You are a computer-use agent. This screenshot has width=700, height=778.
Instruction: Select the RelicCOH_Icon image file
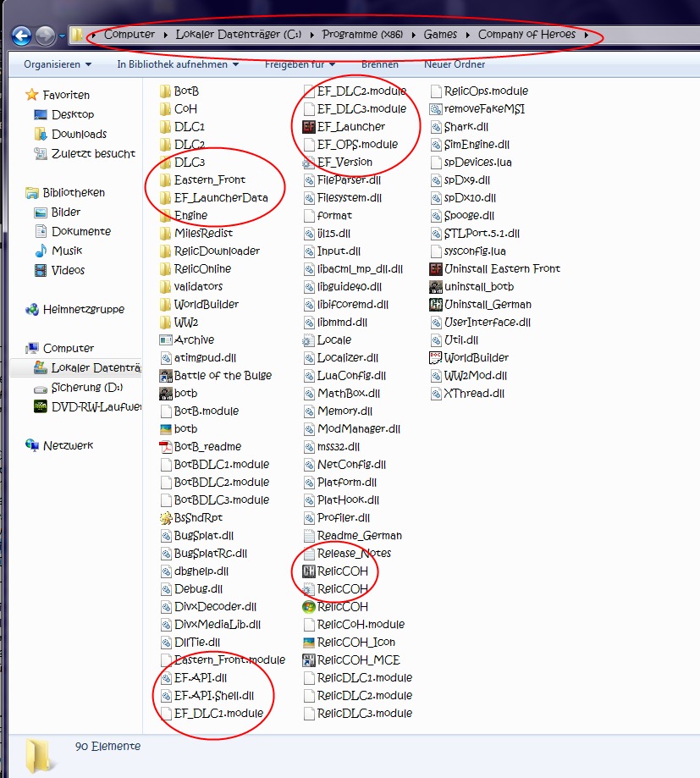349,643
